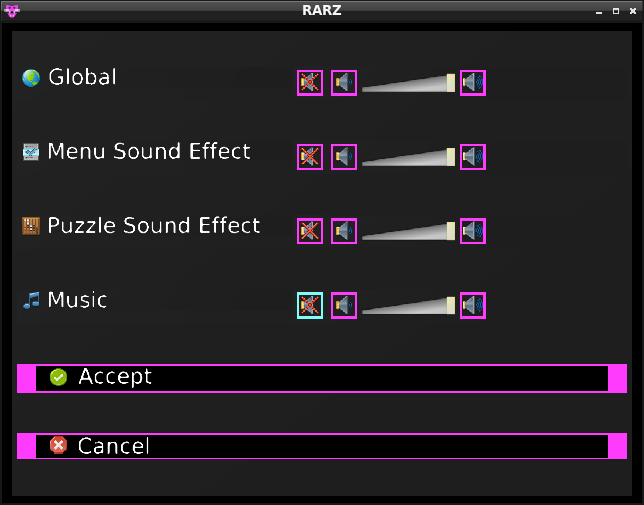Increase Music volume loud speaker icon
The width and height of the screenshot is (644, 505).
(x=473, y=306)
